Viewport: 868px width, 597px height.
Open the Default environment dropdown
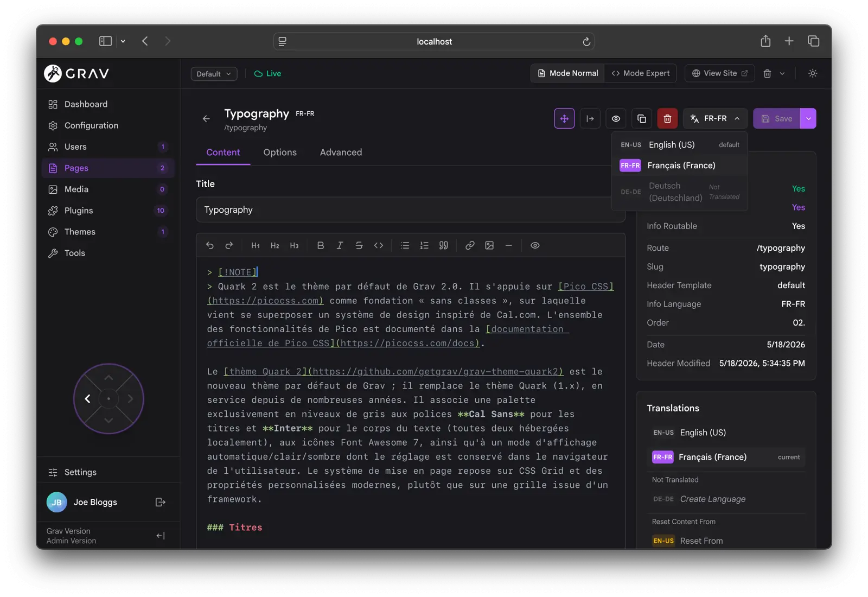[x=214, y=74]
